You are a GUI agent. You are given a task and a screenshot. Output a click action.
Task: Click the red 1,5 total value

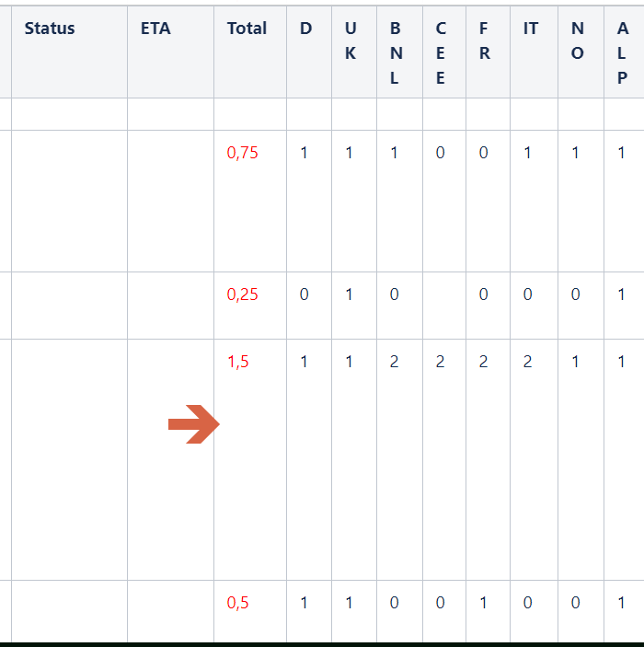[x=238, y=362]
